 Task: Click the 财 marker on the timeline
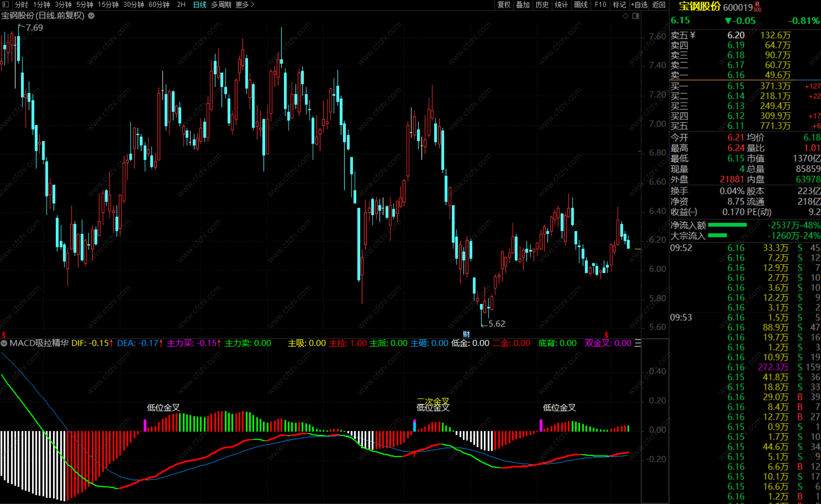466,334
